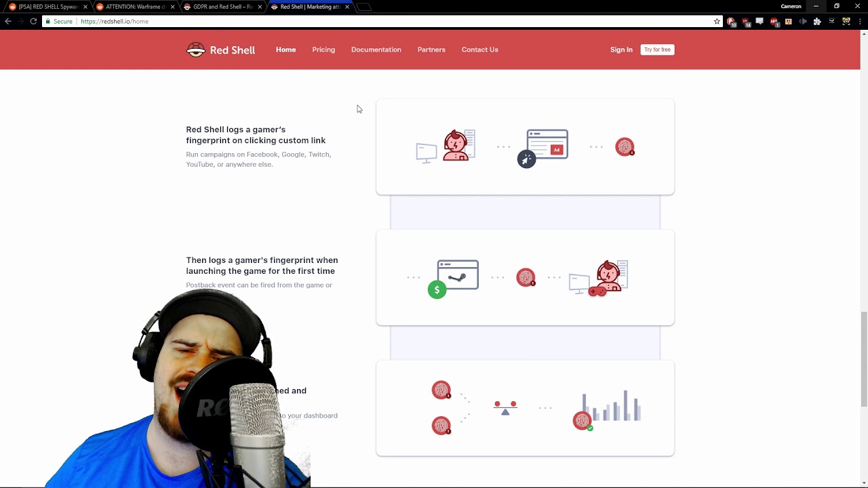Click the balance scale illustration
This screenshot has height=488, width=868.
click(x=505, y=407)
